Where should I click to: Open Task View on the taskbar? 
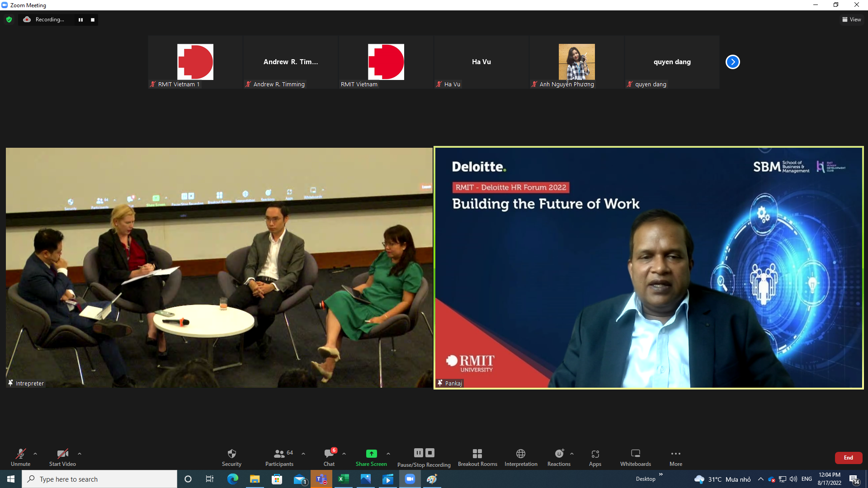tap(210, 479)
